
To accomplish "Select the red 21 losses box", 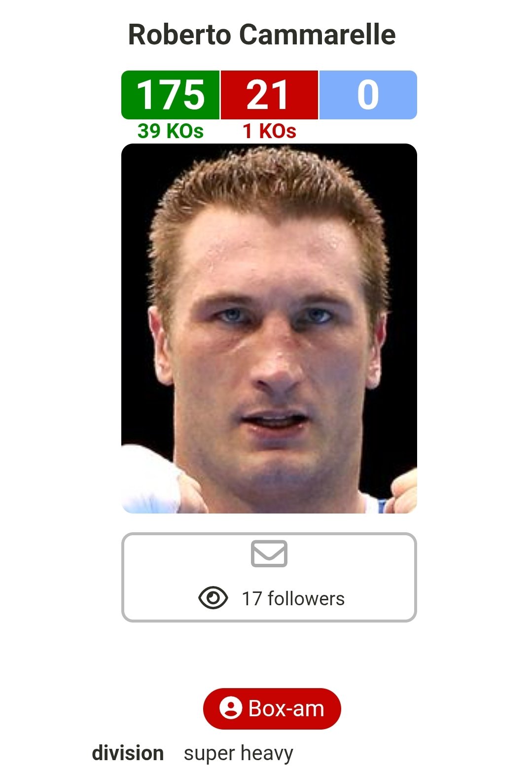I will pos(269,95).
